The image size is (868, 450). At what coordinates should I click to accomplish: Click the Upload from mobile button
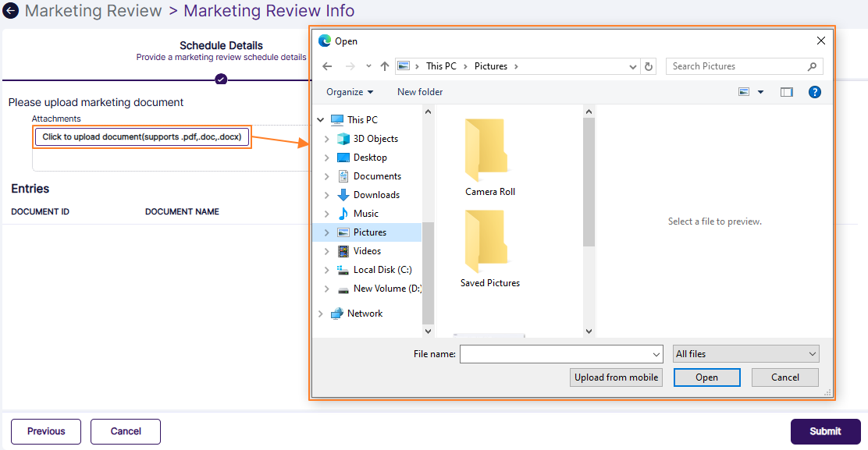[616, 377]
